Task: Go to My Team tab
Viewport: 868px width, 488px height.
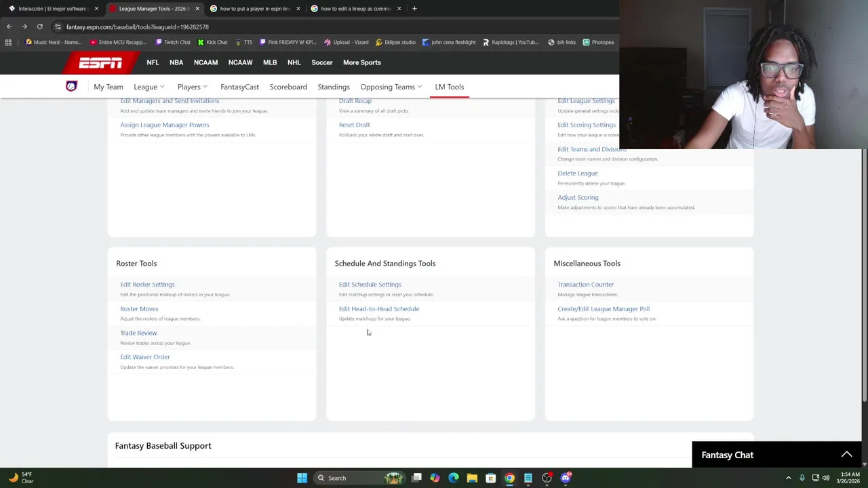Action: pos(108,87)
